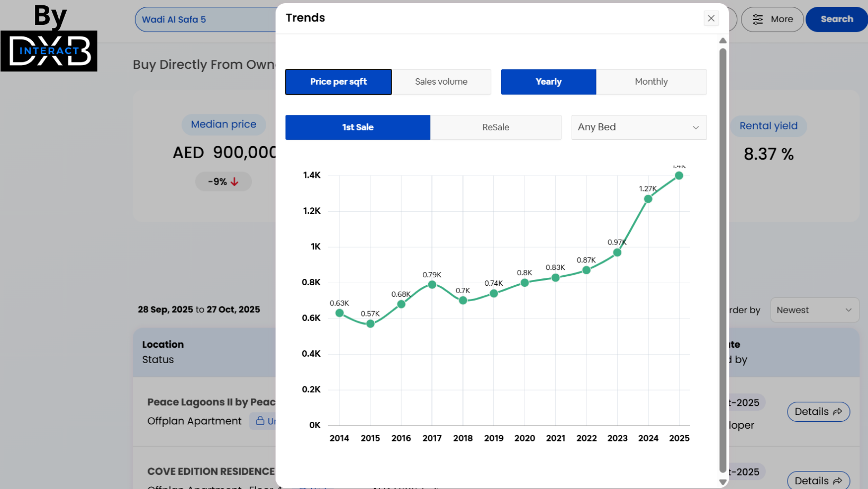Click the DXB Interact logo
Viewport: 868px width, 489px height.
49,51
